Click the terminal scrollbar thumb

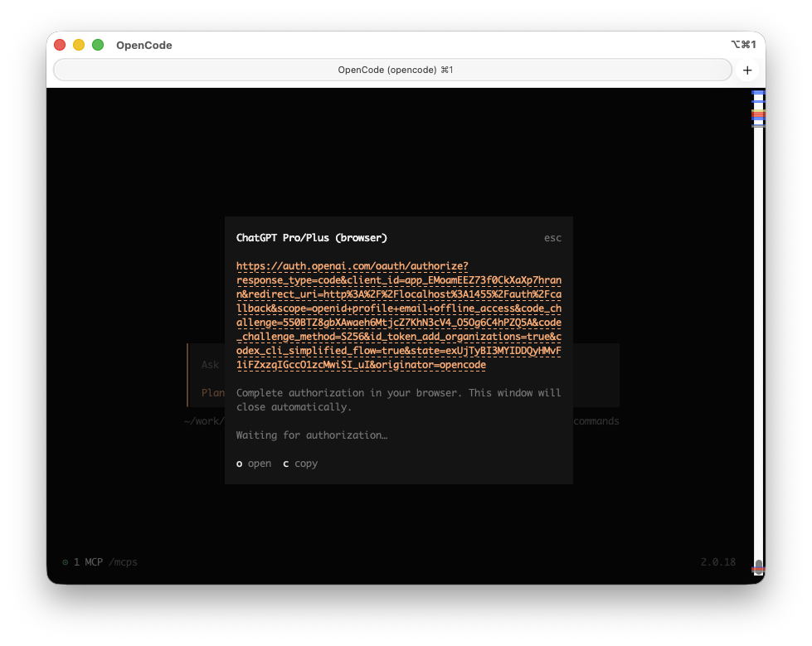point(759,566)
